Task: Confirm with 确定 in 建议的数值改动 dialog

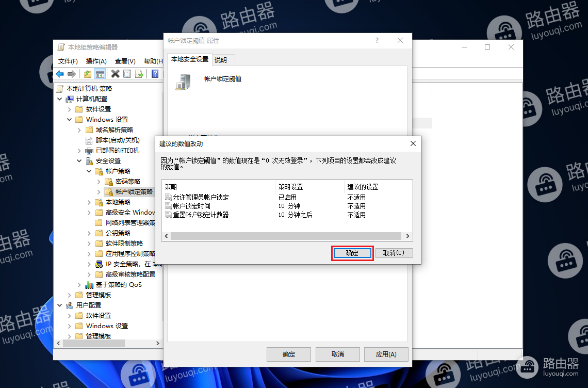Action: 352,253
